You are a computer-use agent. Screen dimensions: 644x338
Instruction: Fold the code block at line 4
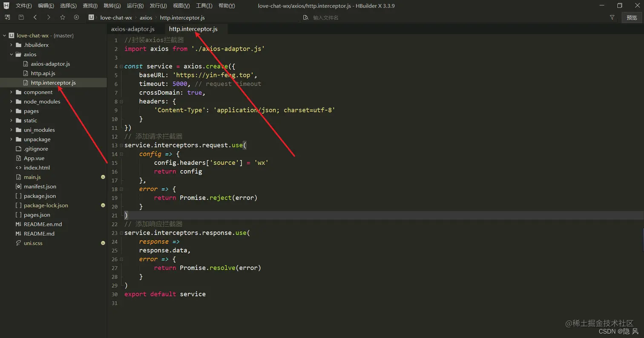(x=121, y=66)
